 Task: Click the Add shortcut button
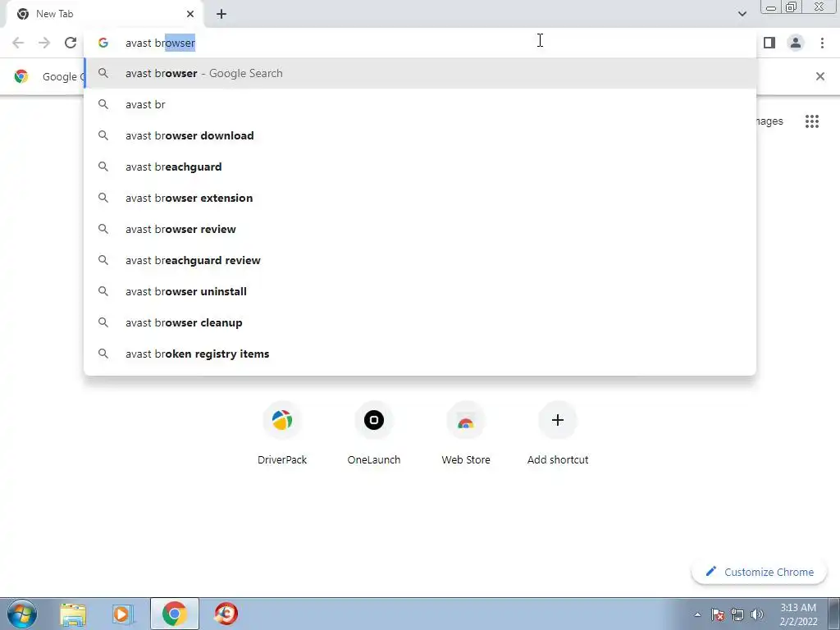coord(558,433)
